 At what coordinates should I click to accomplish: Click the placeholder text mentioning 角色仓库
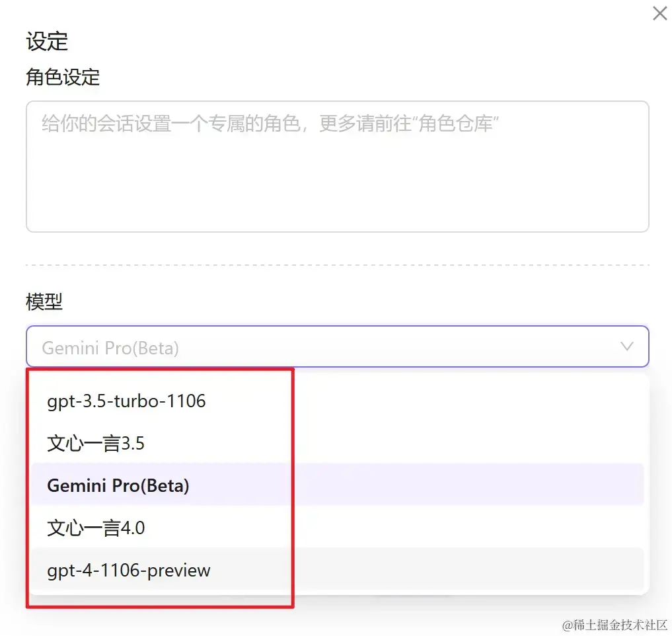click(270, 124)
